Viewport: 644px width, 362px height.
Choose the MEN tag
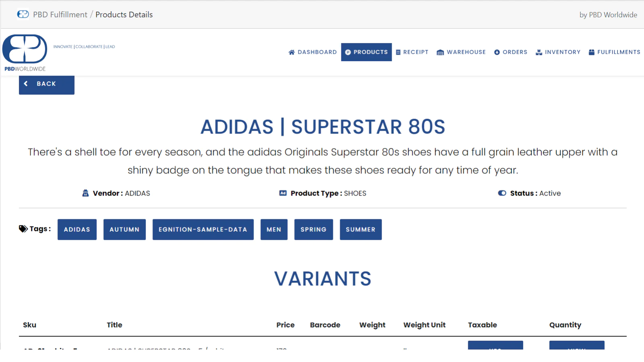tap(274, 230)
